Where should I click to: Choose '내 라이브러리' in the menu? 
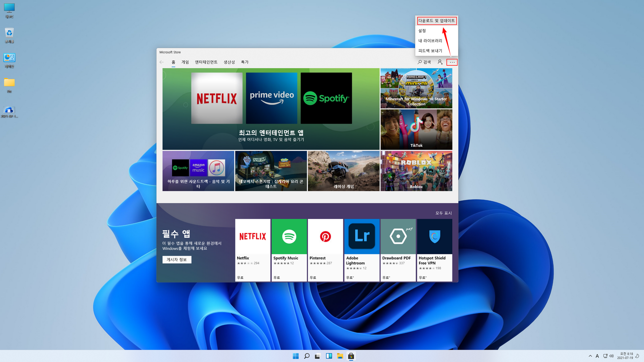tap(436, 41)
